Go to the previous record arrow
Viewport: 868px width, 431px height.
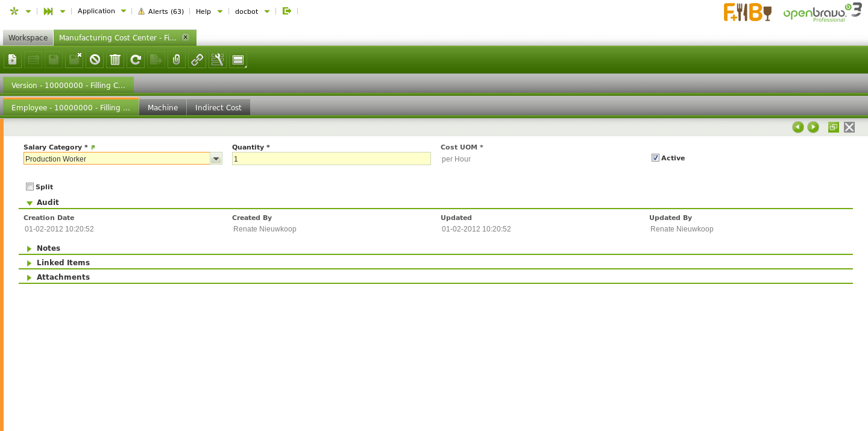click(798, 127)
